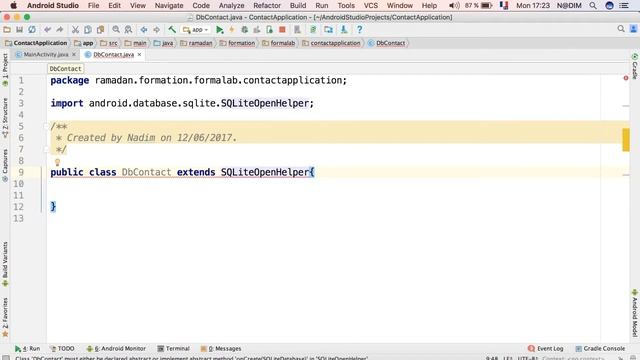Toggle the Gradle tool window on right

pyautogui.click(x=635, y=66)
